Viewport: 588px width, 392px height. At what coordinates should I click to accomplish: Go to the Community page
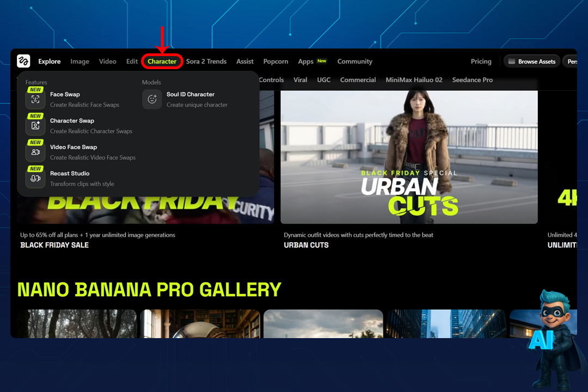coord(354,62)
